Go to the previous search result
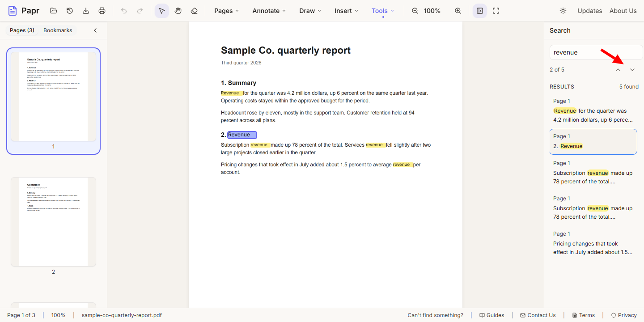This screenshot has height=322, width=644. coord(618,70)
